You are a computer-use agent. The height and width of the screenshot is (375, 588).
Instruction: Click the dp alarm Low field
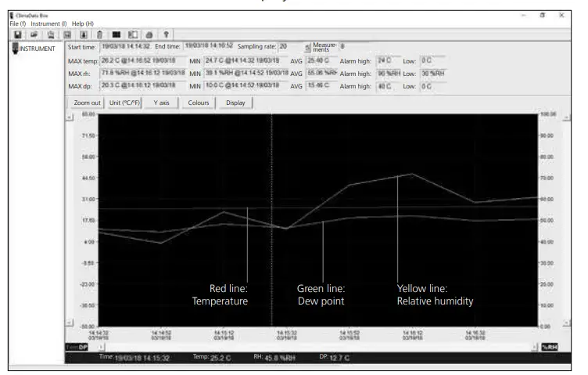[x=432, y=86]
